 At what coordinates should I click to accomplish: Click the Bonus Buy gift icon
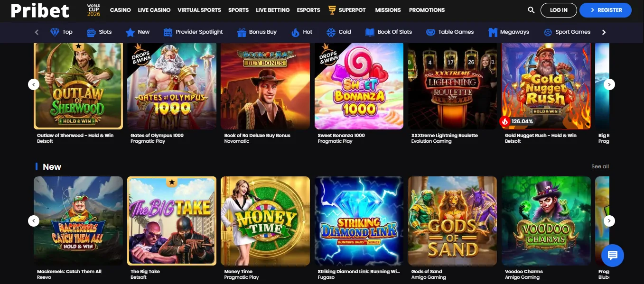click(x=241, y=32)
